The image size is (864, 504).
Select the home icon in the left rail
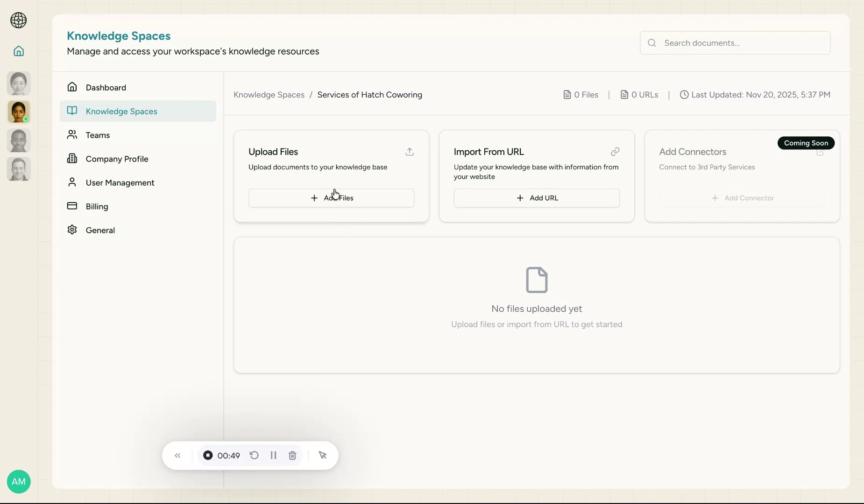coord(19,51)
